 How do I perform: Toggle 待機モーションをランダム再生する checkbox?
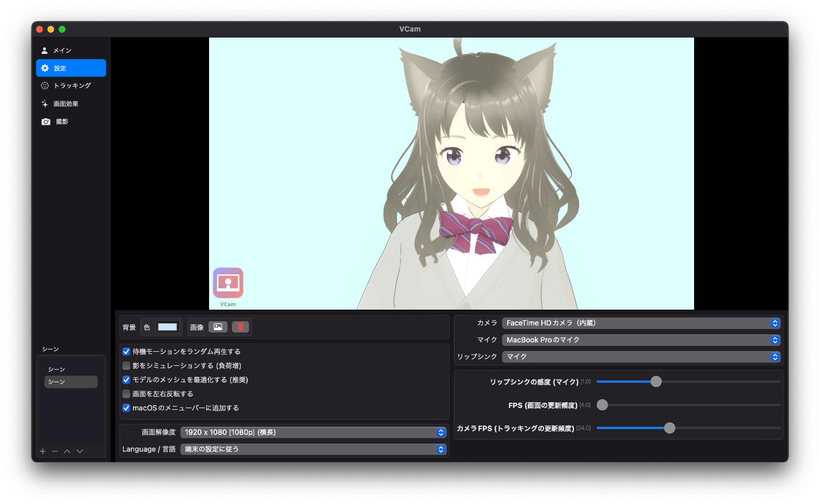point(126,352)
